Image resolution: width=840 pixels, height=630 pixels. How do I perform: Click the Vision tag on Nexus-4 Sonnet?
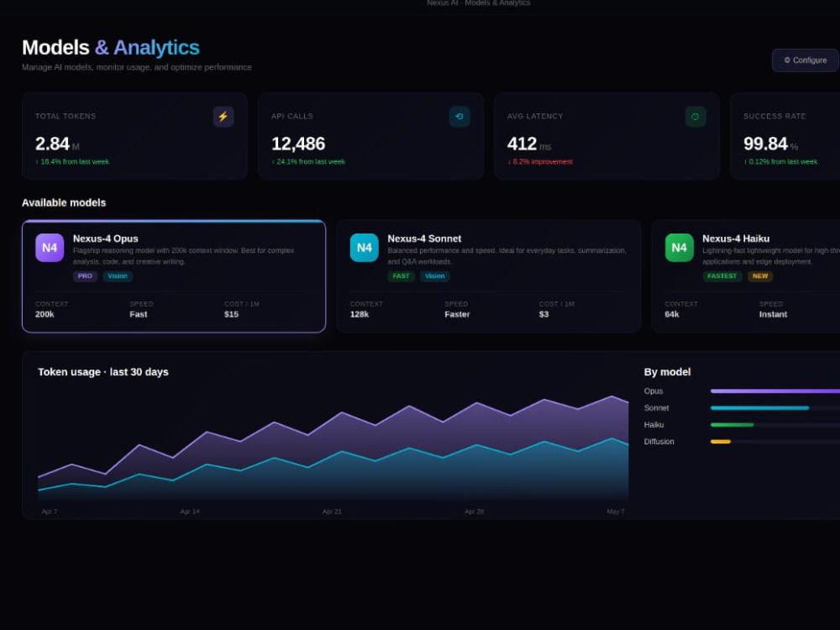pyautogui.click(x=434, y=276)
